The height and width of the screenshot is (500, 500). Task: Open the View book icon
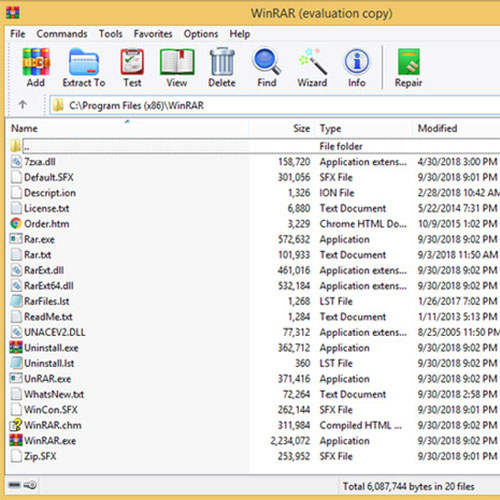(x=177, y=62)
